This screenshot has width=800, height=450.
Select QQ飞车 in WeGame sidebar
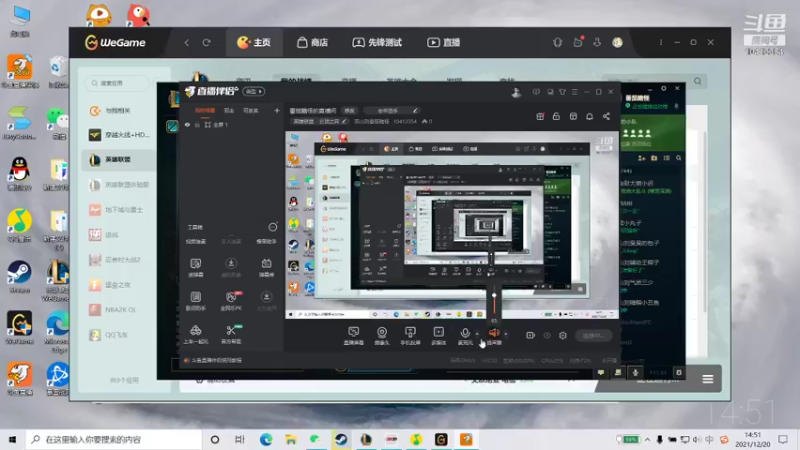[119, 335]
